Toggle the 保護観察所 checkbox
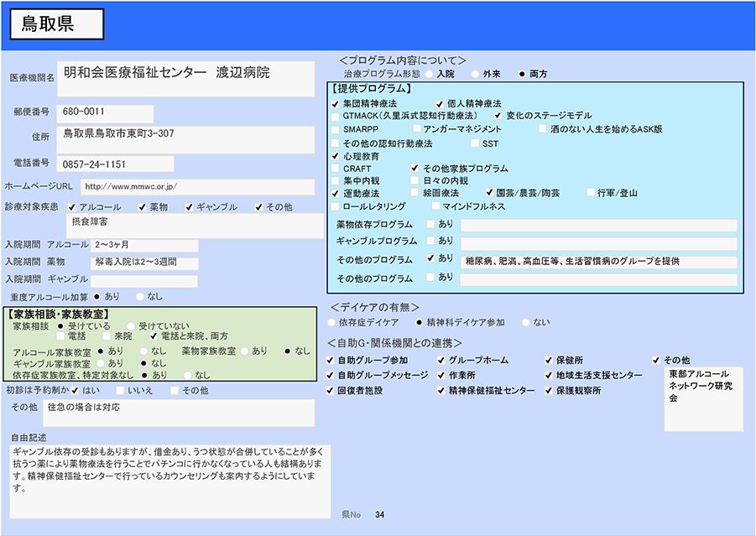 coord(549,391)
